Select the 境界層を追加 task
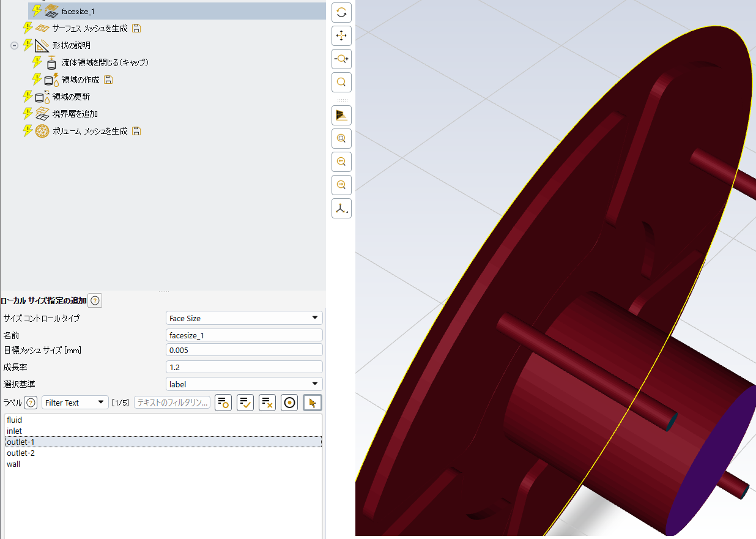The height and width of the screenshot is (539, 756). 75,114
